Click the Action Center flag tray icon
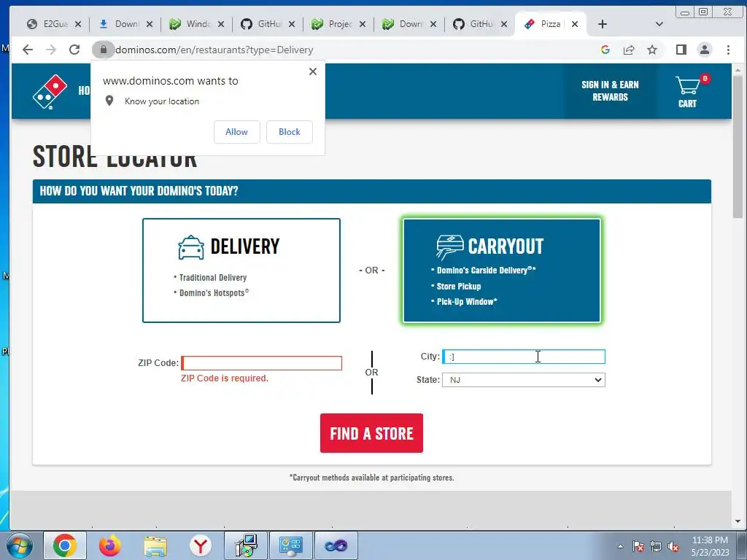The height and width of the screenshot is (560, 747). [x=638, y=546]
